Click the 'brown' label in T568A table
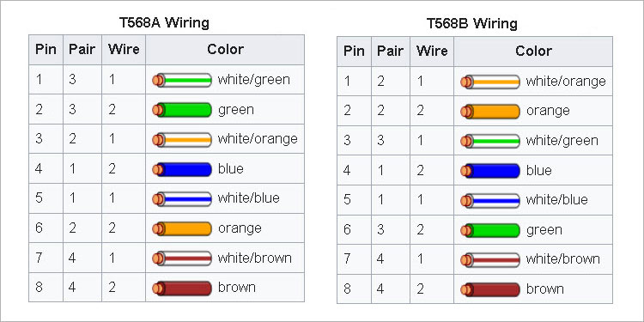The height and width of the screenshot is (322, 644). [x=237, y=287]
